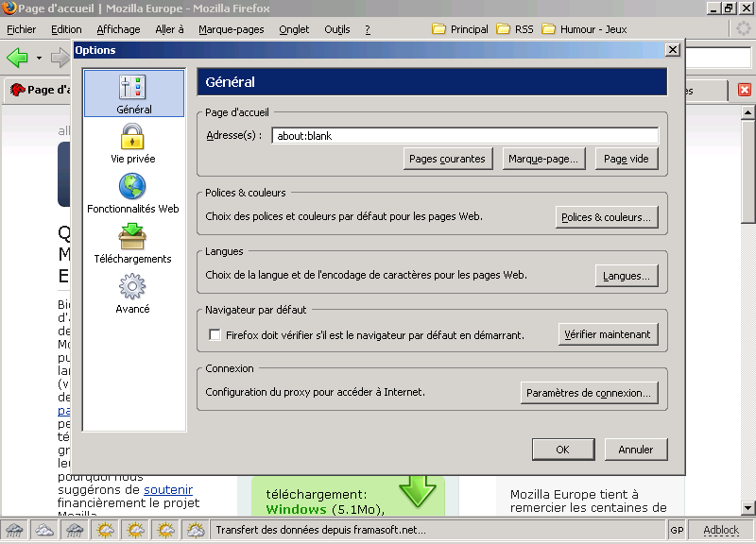This screenshot has width=756, height=544.
Task: Open the Avancé options category
Action: pos(132,294)
